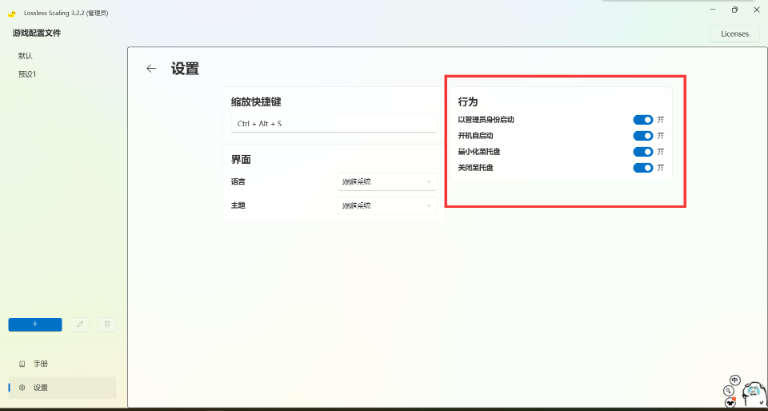Turn off 最小化至托盘 switch
Image resolution: width=768 pixels, height=411 pixels.
(x=643, y=152)
